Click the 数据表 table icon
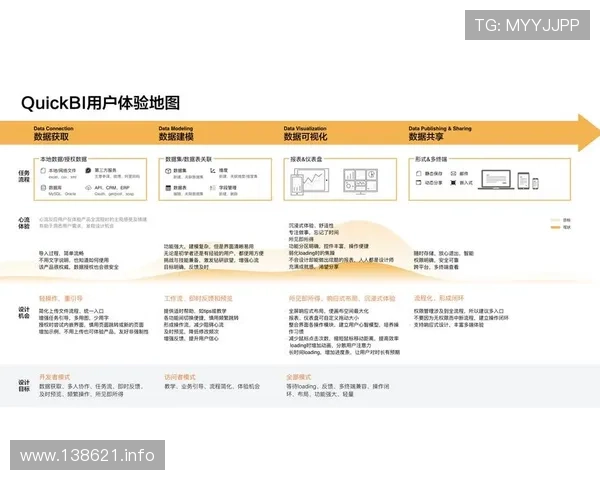 pos(168,188)
